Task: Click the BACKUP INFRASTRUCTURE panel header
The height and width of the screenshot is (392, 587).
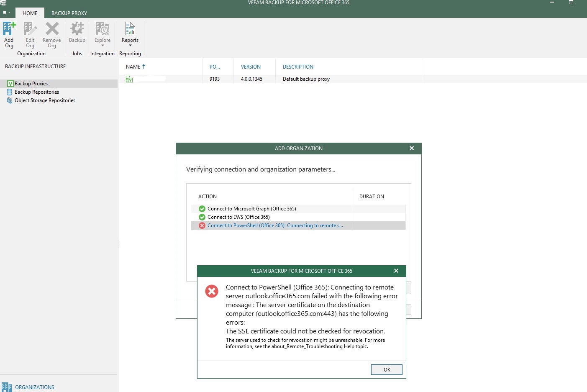Action: coord(36,67)
